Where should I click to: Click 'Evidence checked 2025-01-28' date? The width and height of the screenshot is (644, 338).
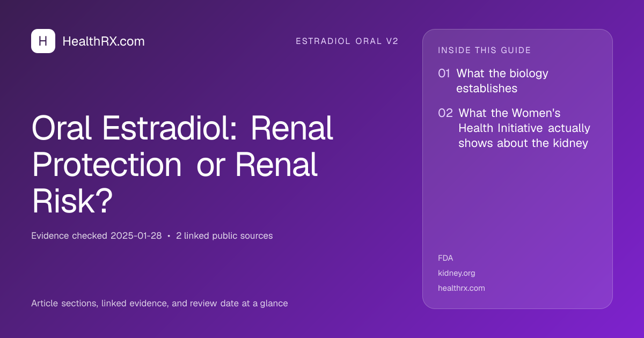pos(97,236)
